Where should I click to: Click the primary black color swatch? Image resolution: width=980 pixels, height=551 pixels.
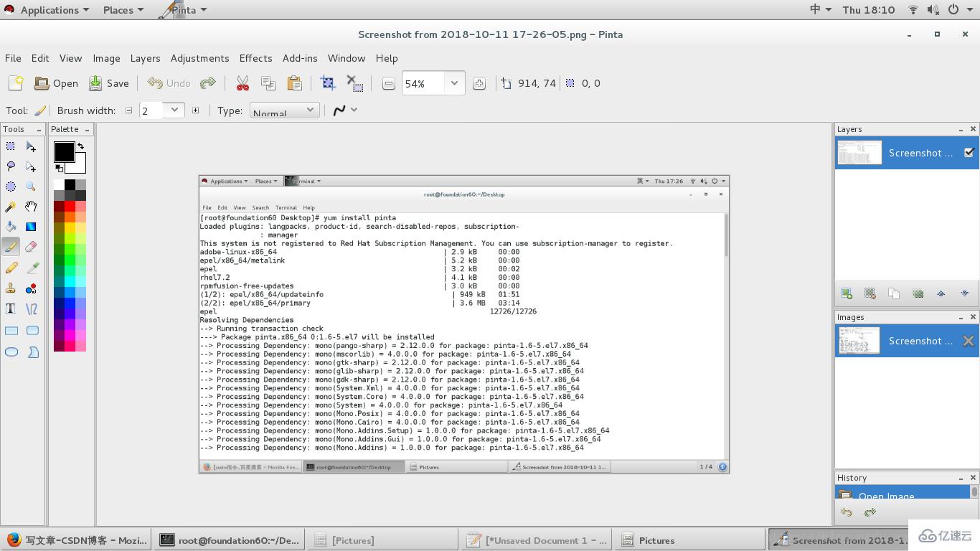(x=64, y=151)
